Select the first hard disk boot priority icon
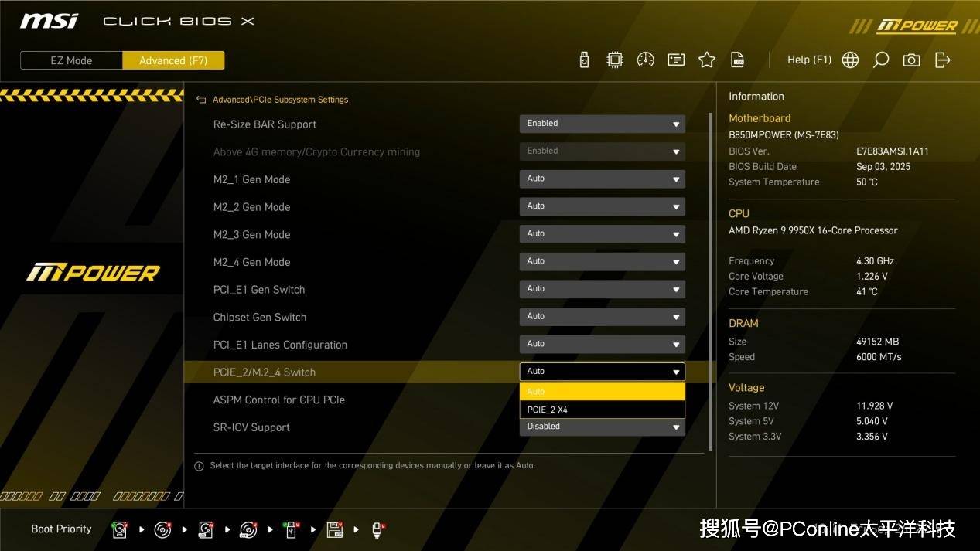Image resolution: width=980 pixels, height=551 pixels. pos(119,529)
